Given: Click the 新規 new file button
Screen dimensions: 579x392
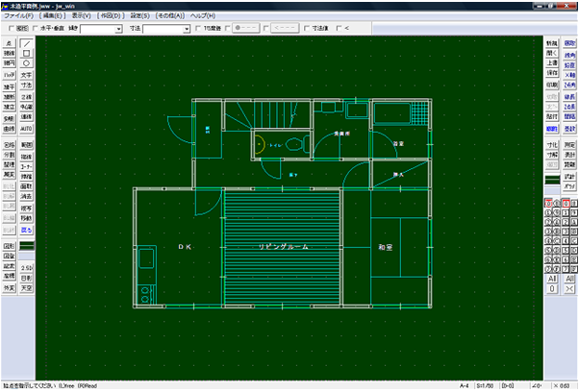Looking at the screenshot, I should point(551,44).
